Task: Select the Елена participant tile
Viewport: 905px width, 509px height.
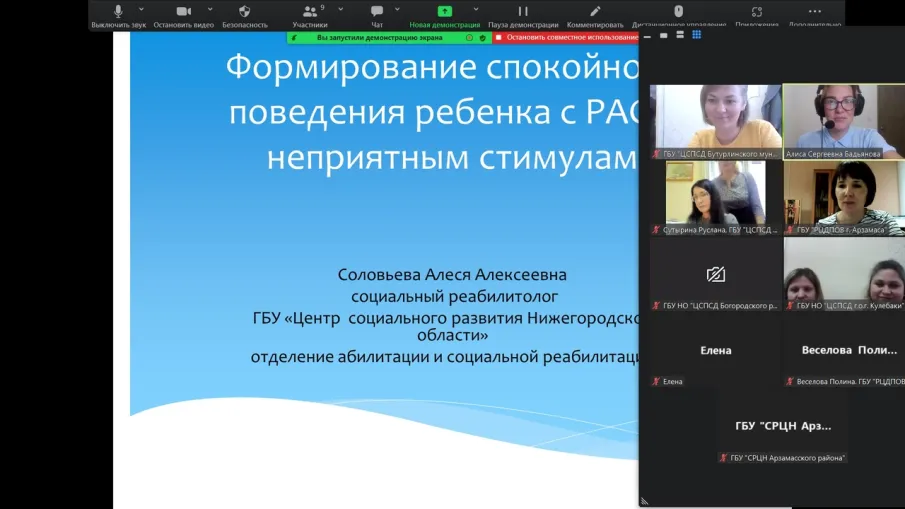Action: (716, 350)
